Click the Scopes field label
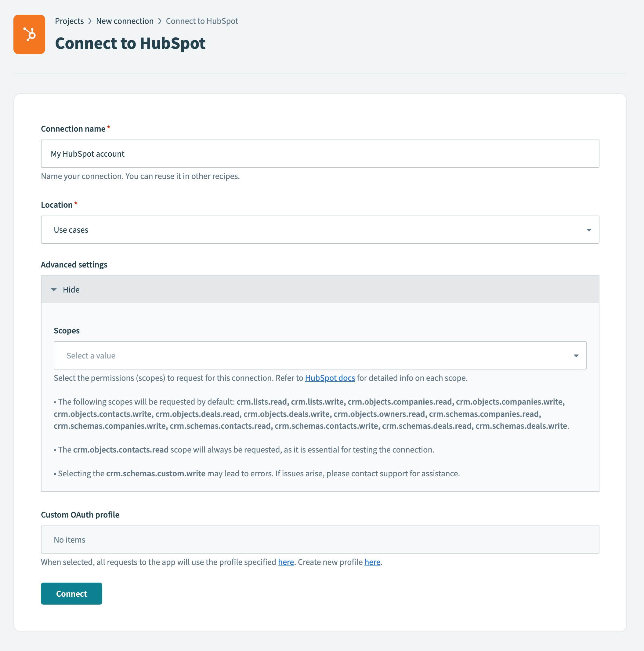This screenshot has height=651, width=644. [66, 330]
